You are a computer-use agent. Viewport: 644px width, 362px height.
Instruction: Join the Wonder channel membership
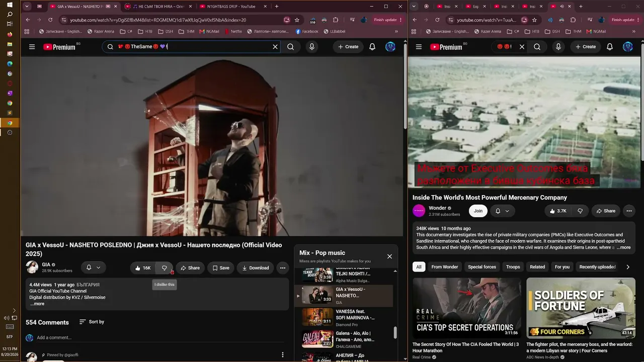tap(478, 211)
